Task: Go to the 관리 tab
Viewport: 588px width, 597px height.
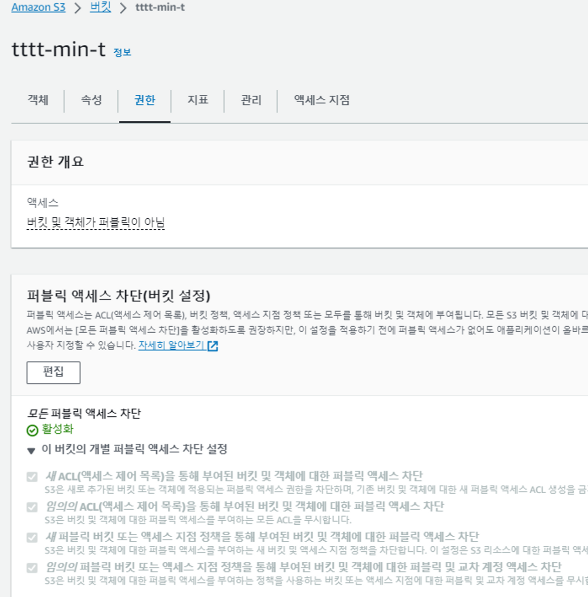Action: (x=251, y=100)
